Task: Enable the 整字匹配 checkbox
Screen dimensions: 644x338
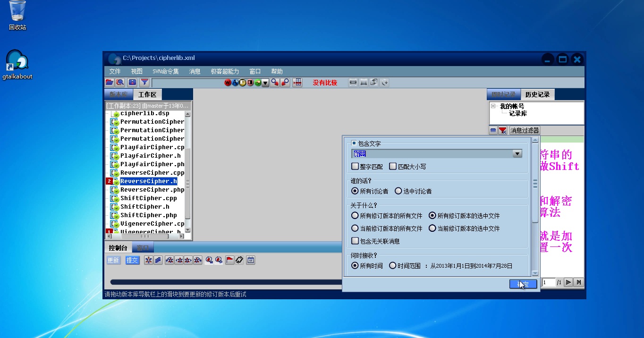Action: click(x=355, y=166)
